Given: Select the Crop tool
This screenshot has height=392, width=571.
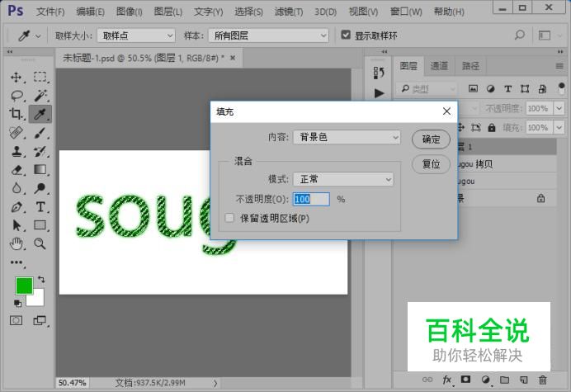Looking at the screenshot, I should point(16,114).
